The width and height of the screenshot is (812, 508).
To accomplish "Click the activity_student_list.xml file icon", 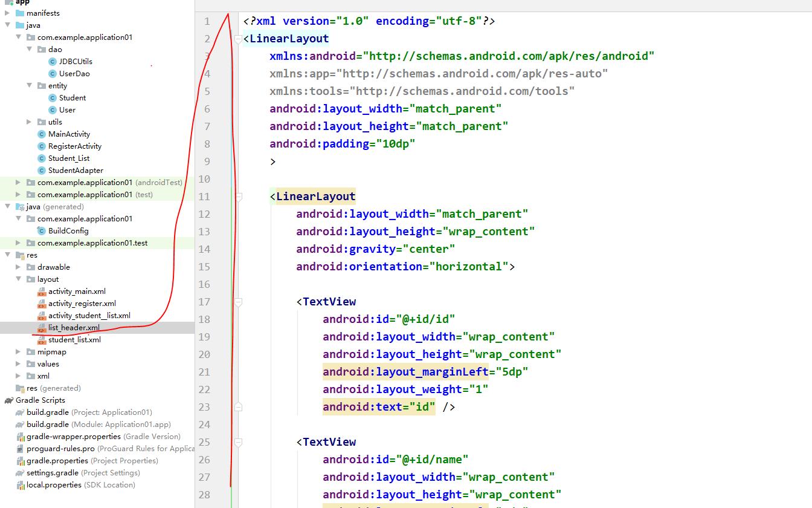I will coord(42,315).
